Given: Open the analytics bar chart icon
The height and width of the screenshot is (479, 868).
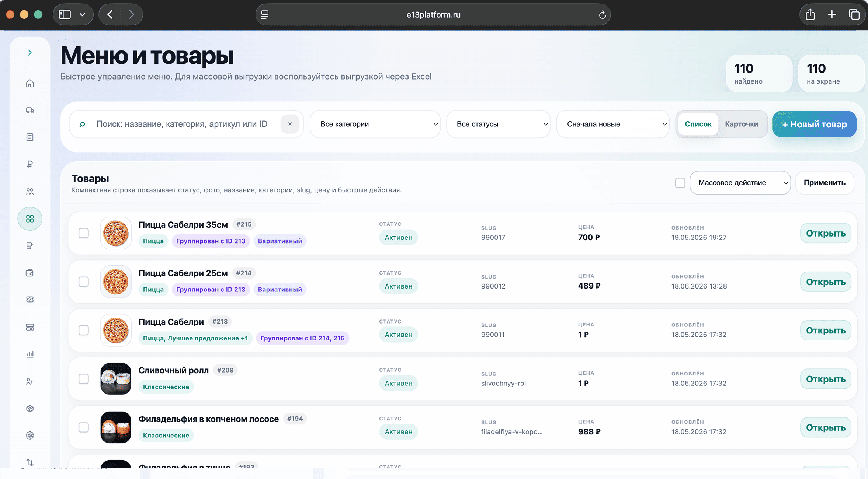Looking at the screenshot, I should 30,354.
